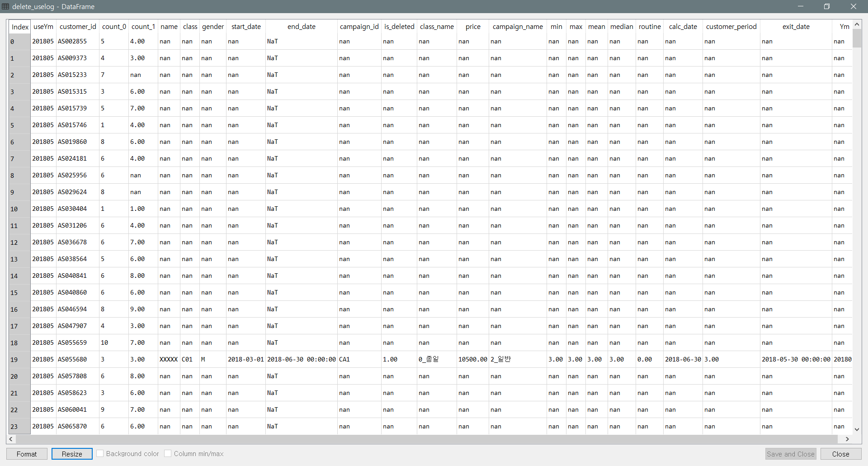Click customer_id cell AS002855
This screenshot has height=466, width=868.
pyautogui.click(x=77, y=42)
